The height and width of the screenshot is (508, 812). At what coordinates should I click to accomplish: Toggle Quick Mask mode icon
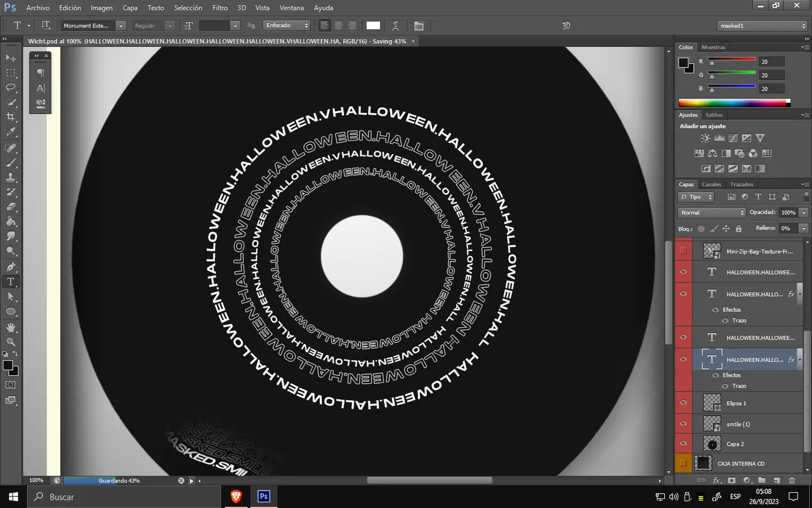click(11, 385)
